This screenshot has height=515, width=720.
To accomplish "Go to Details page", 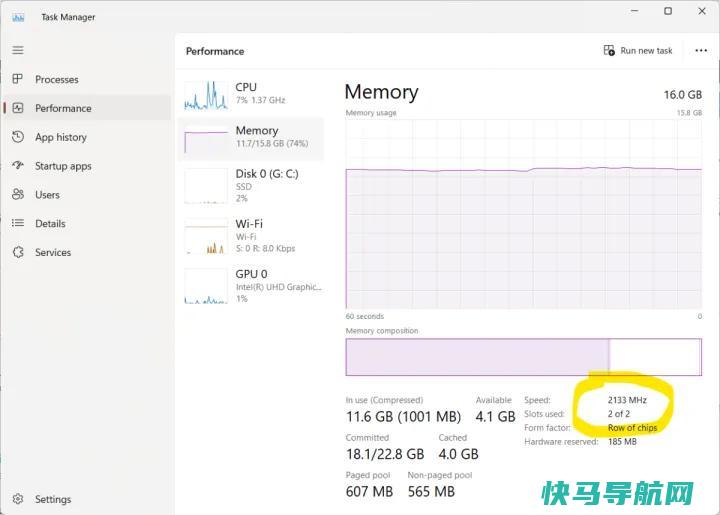I will click(x=87, y=224).
